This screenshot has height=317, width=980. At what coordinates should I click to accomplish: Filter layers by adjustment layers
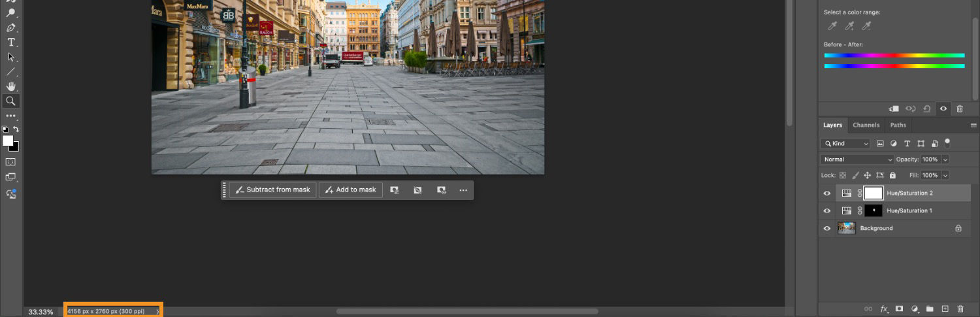(x=894, y=143)
